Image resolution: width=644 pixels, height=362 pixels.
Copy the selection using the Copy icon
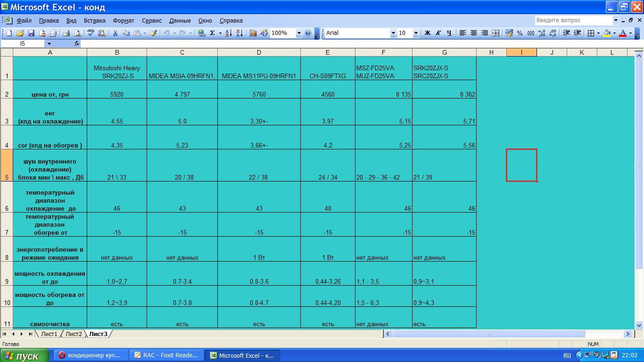point(126,33)
